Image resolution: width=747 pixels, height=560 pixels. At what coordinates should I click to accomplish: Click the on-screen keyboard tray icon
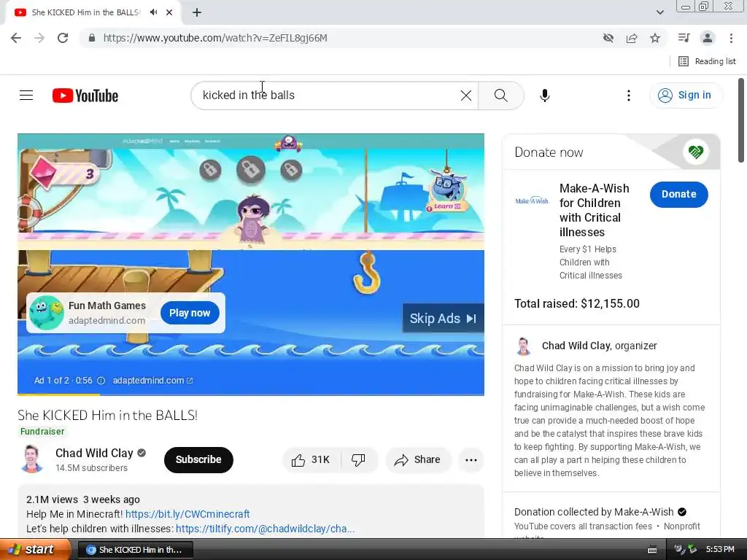(x=652, y=550)
